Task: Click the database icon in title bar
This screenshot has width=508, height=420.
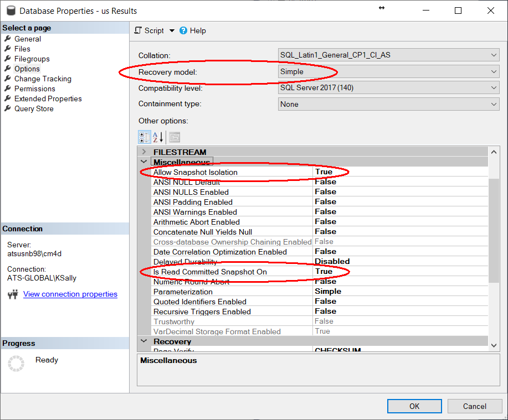Action: coord(10,11)
